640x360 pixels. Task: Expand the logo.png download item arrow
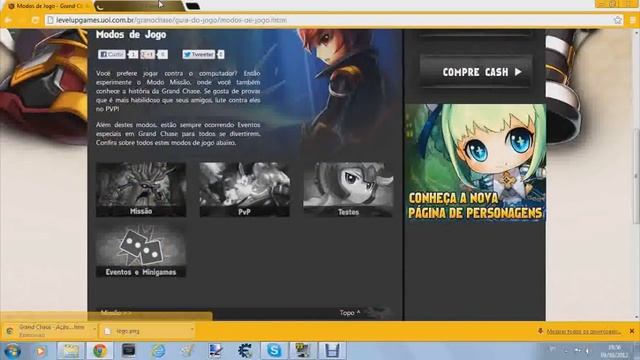(191, 329)
